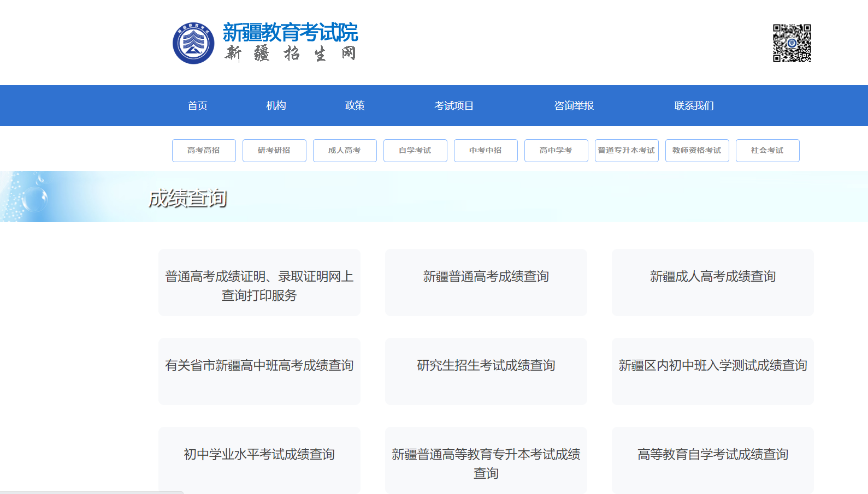This screenshot has height=494, width=868.
Task: Expand the 考试项目 navigation menu
Action: (x=453, y=106)
